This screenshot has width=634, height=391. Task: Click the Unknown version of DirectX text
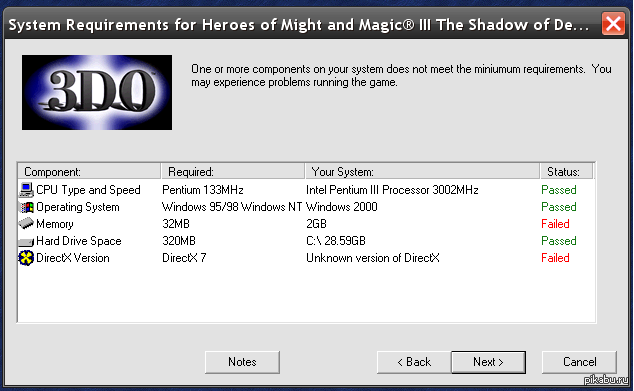[373, 258]
